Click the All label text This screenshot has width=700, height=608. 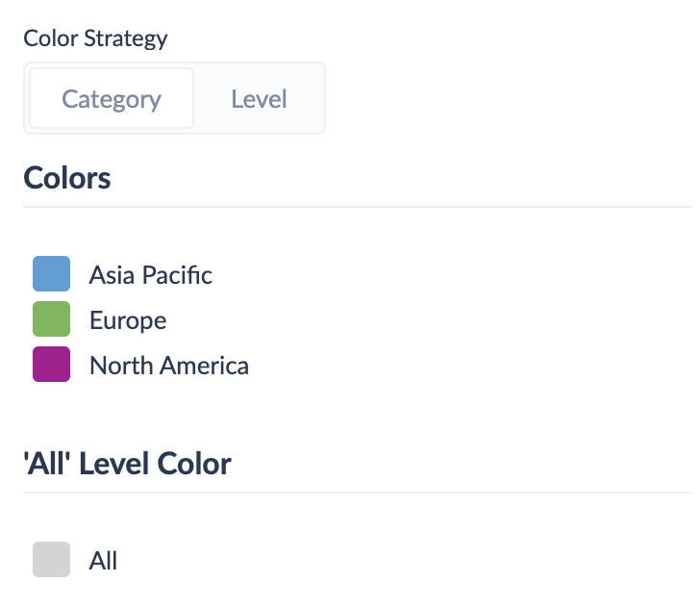pyautogui.click(x=103, y=561)
